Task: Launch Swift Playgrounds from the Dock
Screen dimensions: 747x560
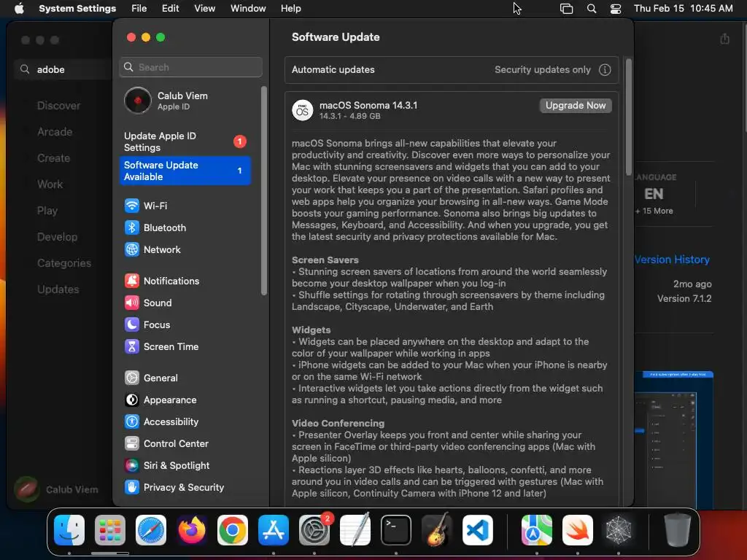Action: click(578, 530)
